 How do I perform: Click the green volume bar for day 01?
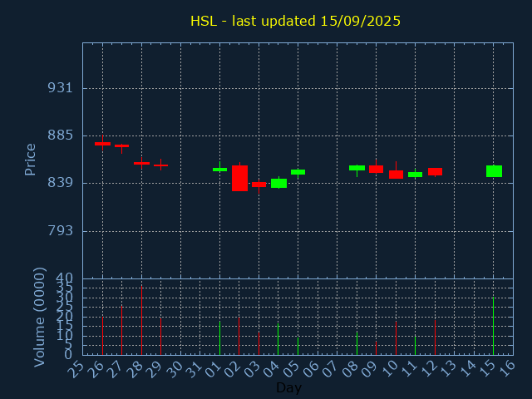(219, 338)
